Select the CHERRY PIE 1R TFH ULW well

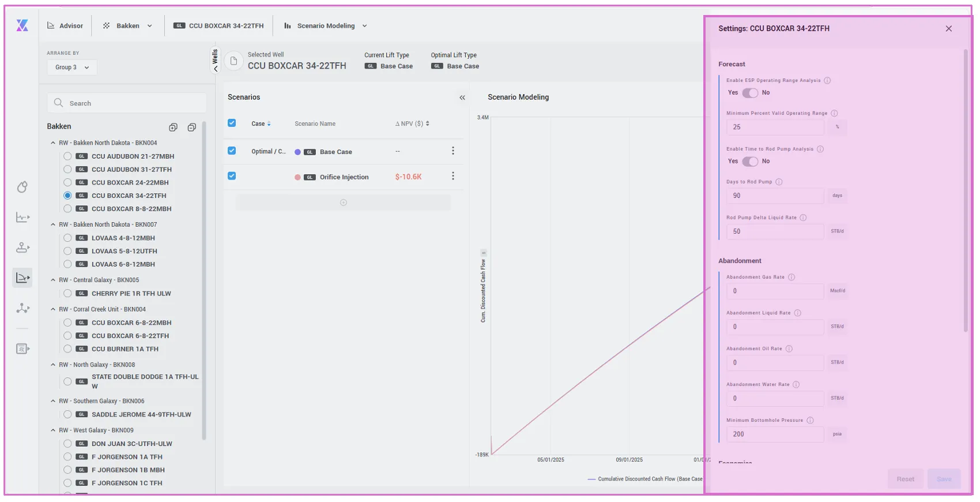tap(67, 294)
